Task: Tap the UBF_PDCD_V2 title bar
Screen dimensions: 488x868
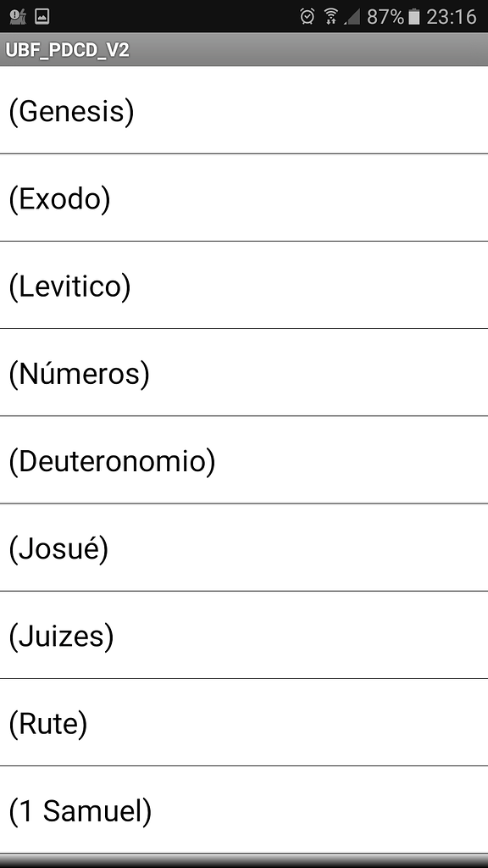Action: [244, 50]
